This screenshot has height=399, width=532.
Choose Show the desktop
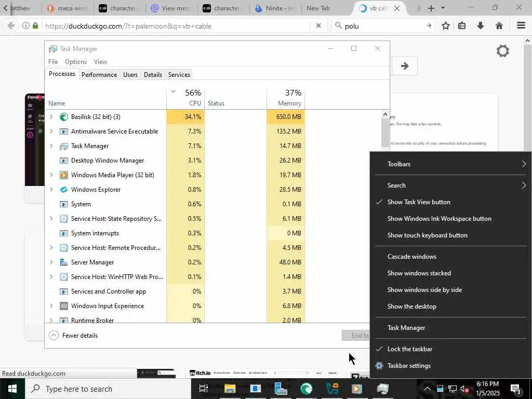click(x=451, y=307)
